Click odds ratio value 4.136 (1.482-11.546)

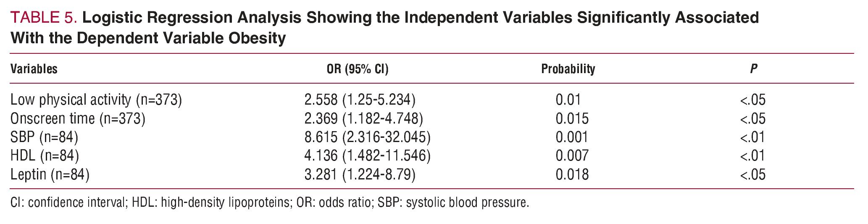tap(367, 156)
